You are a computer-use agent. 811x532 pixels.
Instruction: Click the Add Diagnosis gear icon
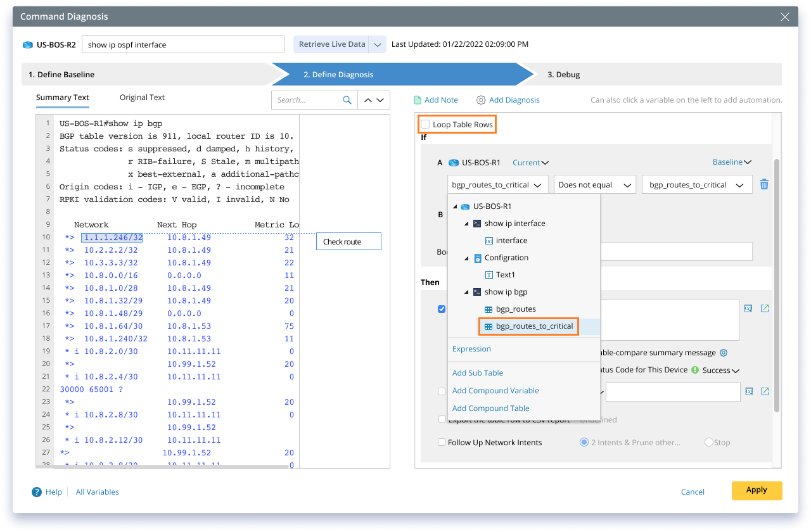pos(481,100)
